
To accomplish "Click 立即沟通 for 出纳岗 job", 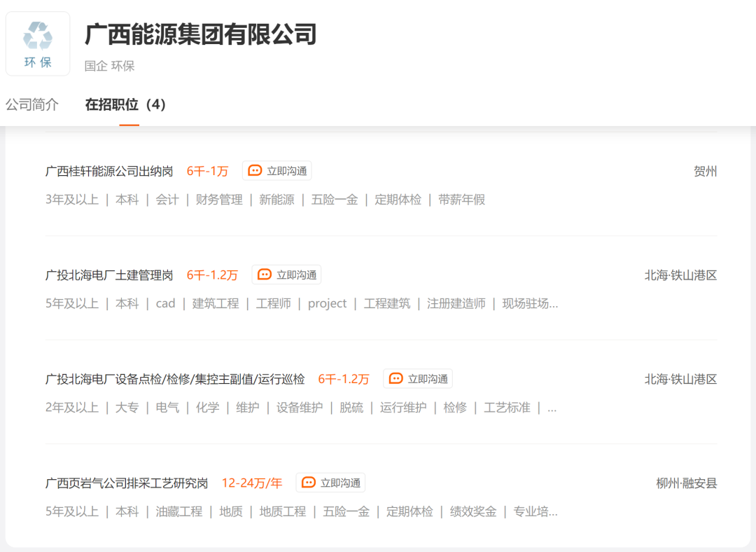I will (277, 171).
